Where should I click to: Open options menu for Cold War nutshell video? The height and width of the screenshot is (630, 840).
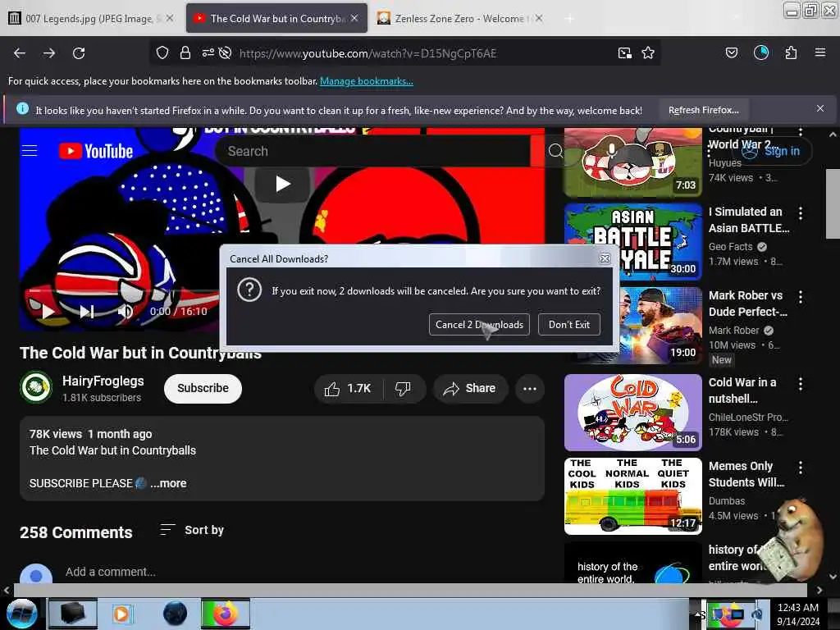(x=801, y=384)
